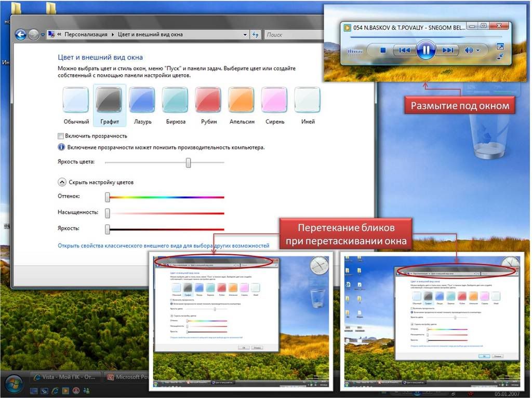Click the Refresh button beside the address bar

[255, 35]
